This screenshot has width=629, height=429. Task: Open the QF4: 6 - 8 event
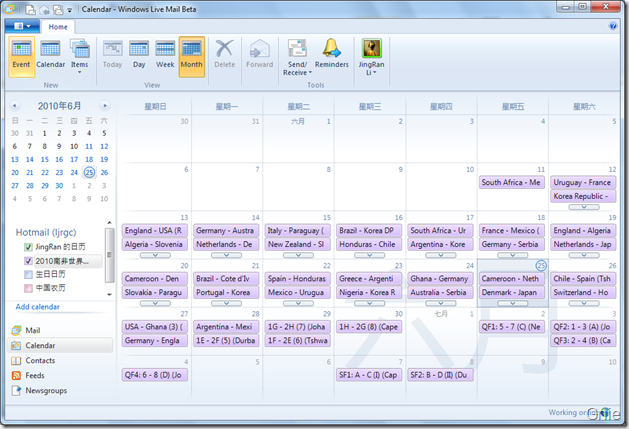(154, 375)
